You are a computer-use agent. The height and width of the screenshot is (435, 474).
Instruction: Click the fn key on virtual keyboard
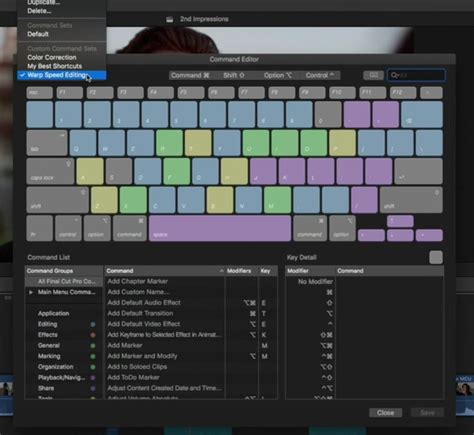(39, 228)
